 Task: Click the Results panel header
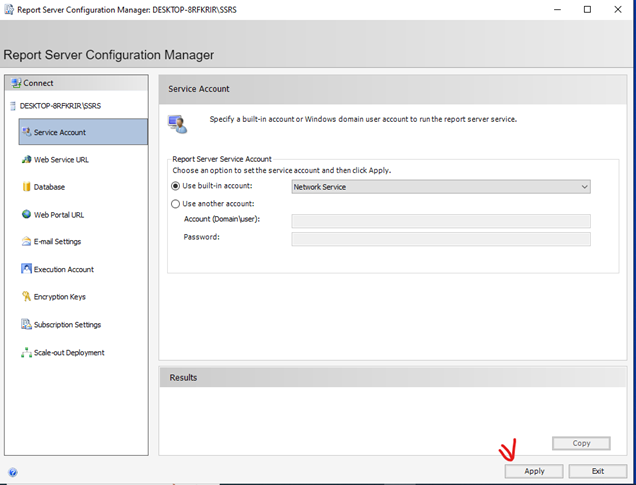pyautogui.click(x=393, y=378)
